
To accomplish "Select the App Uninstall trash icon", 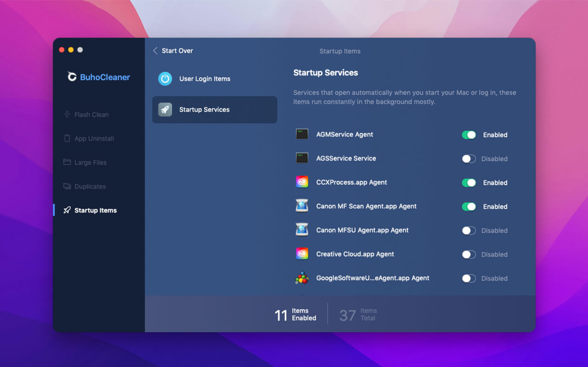I will click(x=67, y=138).
